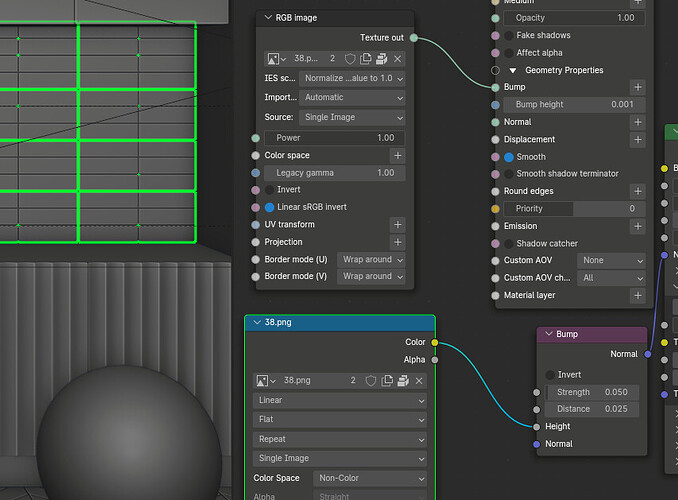This screenshot has width=678, height=500.
Task: Open image browser in RGB image node
Action: (x=276, y=59)
